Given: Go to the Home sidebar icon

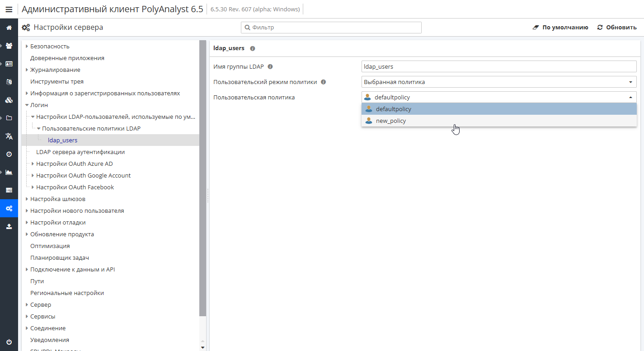Looking at the screenshot, I should click(x=9, y=28).
